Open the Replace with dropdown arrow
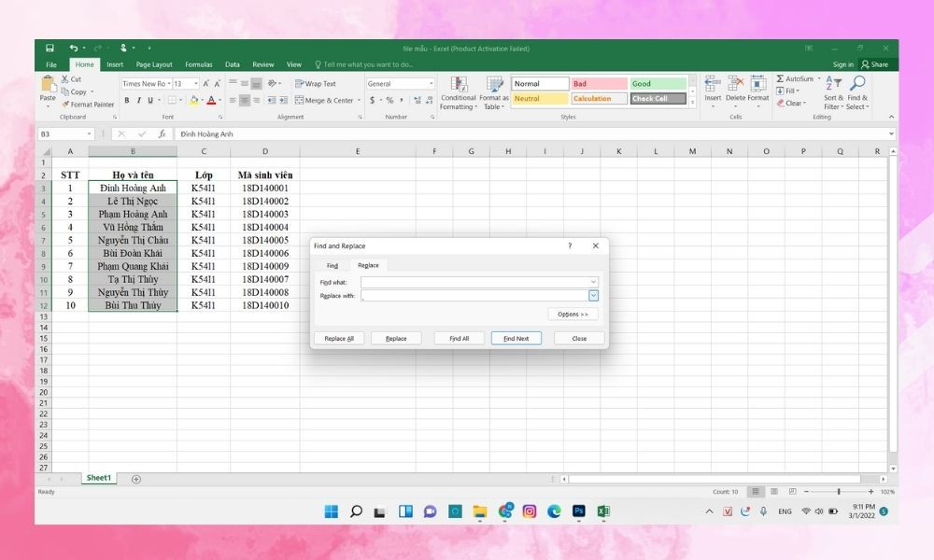934x560 pixels. point(593,296)
